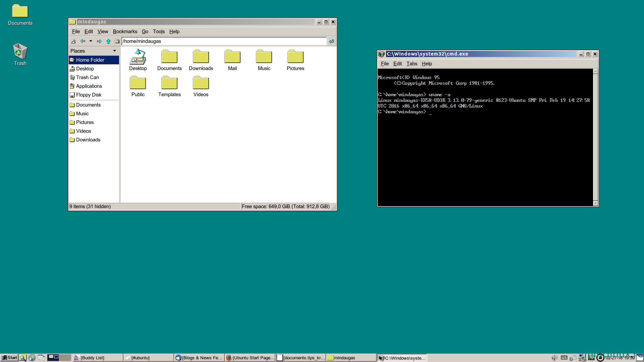
Task: Launch file search magnifier icon on taskbar
Action: coord(23,358)
